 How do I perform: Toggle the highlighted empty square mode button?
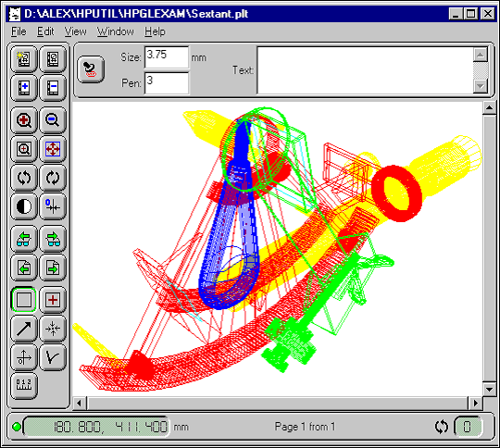pos(24,300)
